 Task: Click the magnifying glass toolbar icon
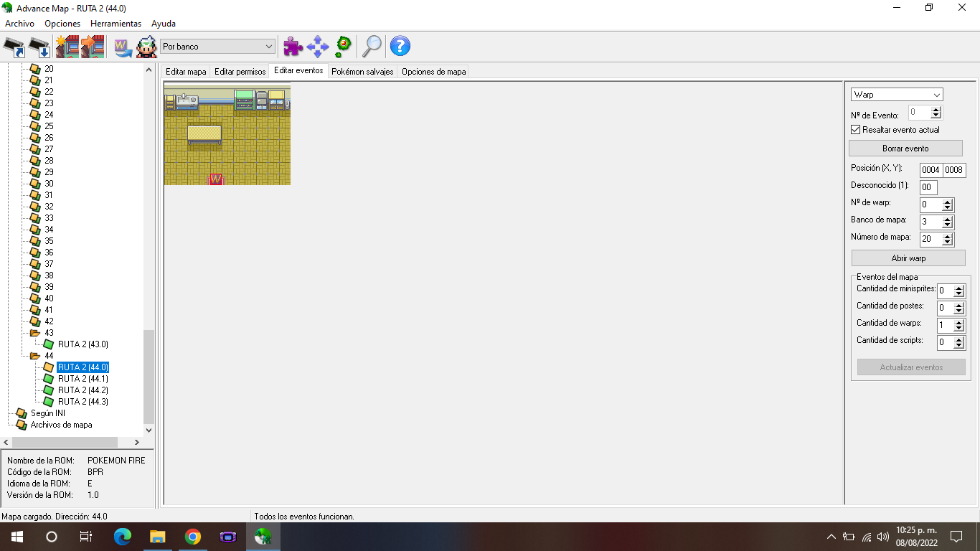click(371, 47)
